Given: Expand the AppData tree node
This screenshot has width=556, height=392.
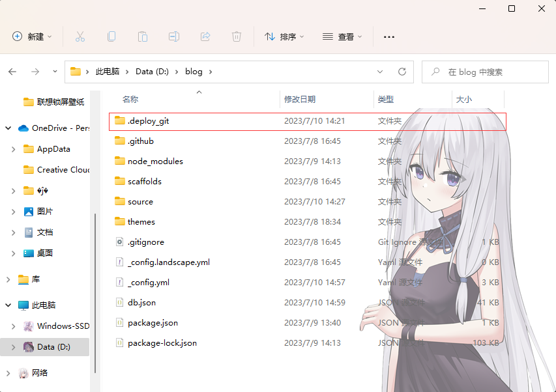Looking at the screenshot, I should 14,149.
